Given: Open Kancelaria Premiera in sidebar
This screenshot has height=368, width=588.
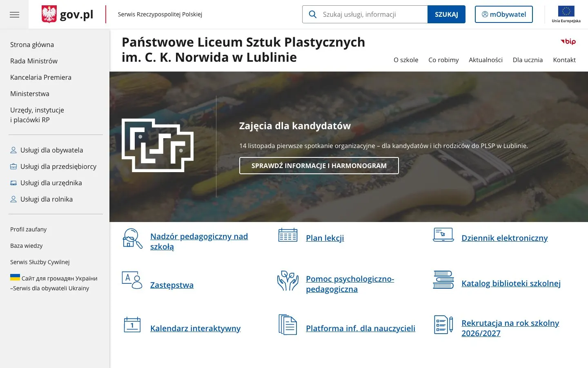Looking at the screenshot, I should 41,77.
